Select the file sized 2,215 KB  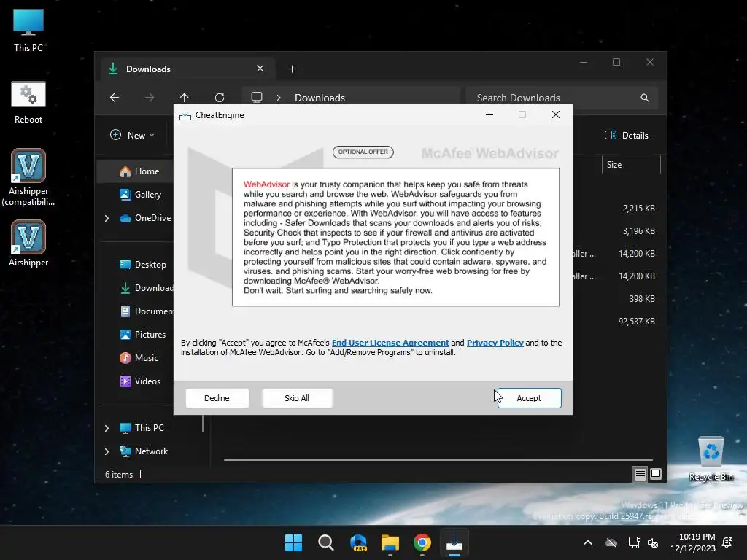(638, 209)
